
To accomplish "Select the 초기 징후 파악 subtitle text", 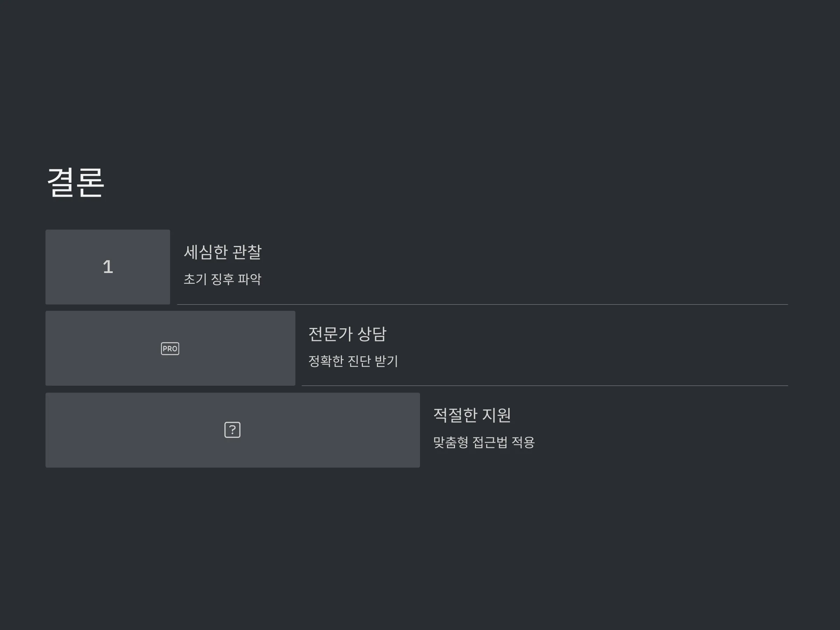I will click(x=223, y=279).
